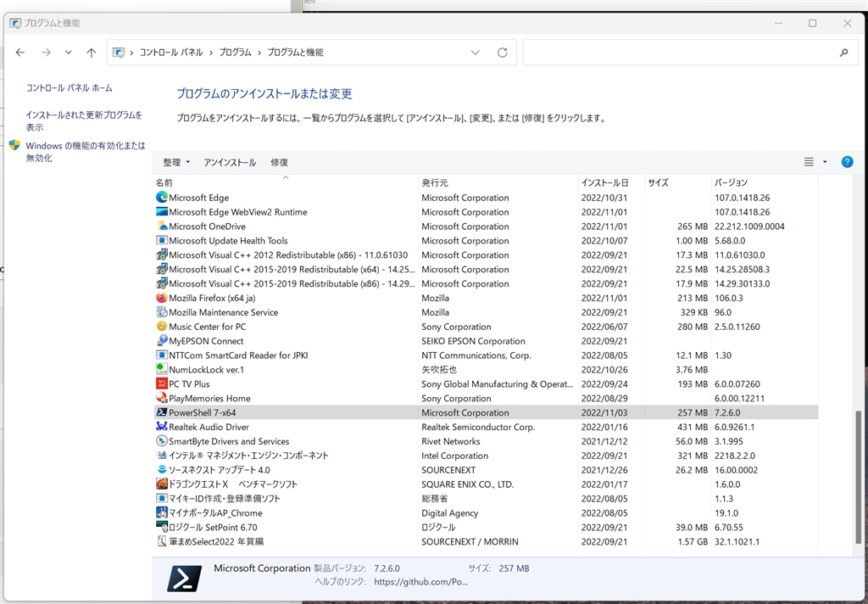
Task: Click プログラムと機能 in the breadcrumb
Action: 296,53
